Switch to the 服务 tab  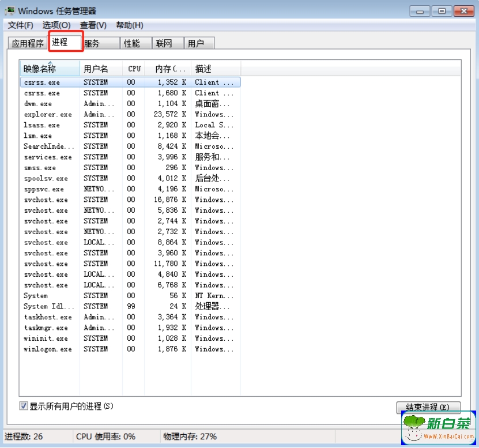(101, 43)
